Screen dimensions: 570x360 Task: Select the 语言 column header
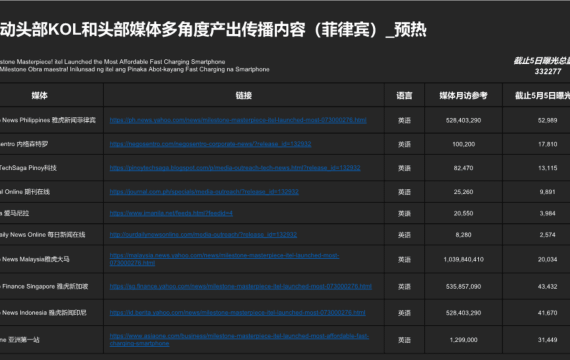(x=404, y=95)
